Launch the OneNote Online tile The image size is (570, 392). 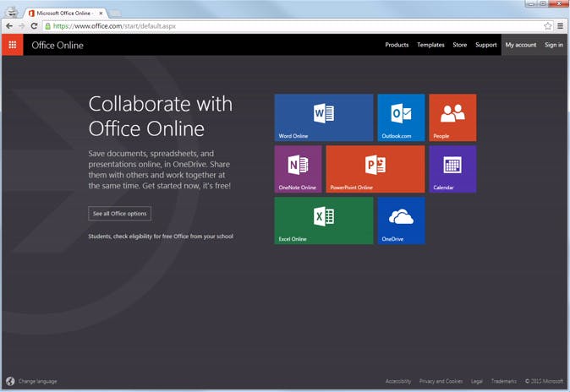tap(298, 169)
